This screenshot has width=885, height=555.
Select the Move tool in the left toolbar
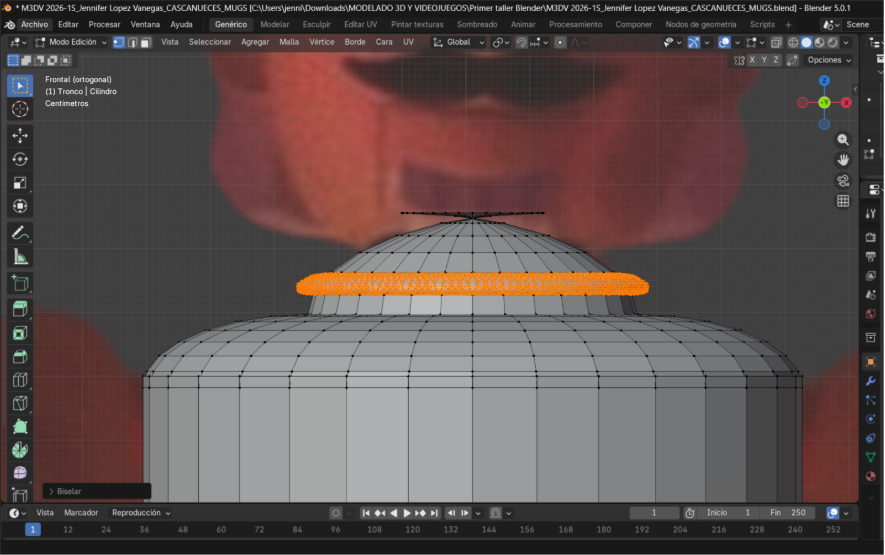click(x=20, y=135)
